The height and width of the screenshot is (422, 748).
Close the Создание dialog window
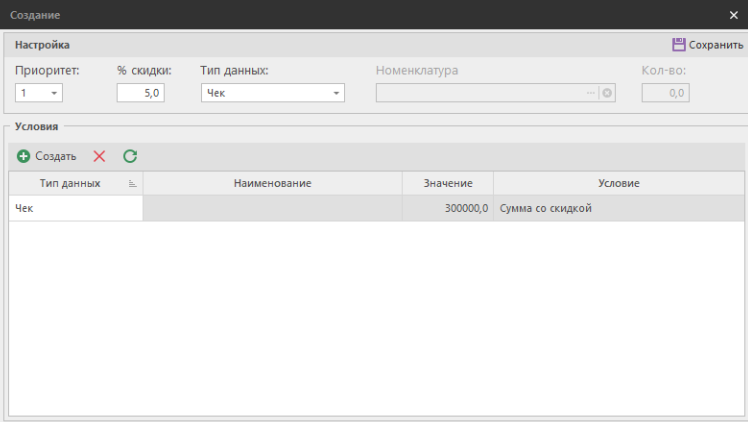[734, 15]
